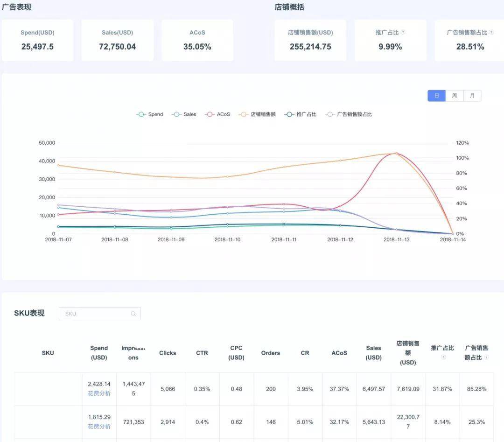The height and width of the screenshot is (442, 504).
Task: Select the ACoS 35.05% summary card
Action: point(197,40)
